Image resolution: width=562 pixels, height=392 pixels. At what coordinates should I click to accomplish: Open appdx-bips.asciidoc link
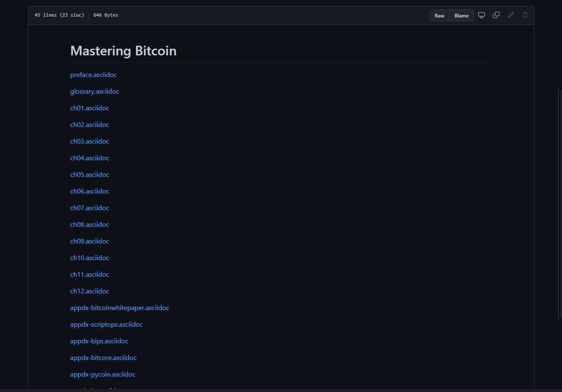[x=99, y=341]
